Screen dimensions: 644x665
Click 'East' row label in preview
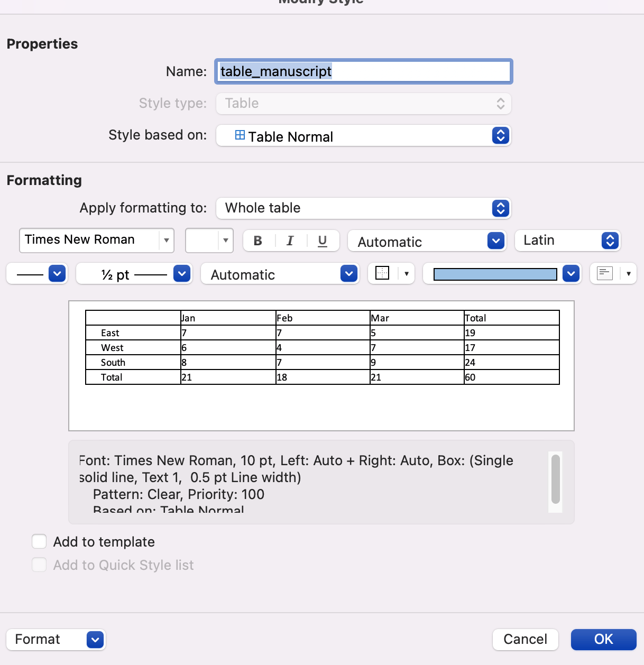(110, 333)
